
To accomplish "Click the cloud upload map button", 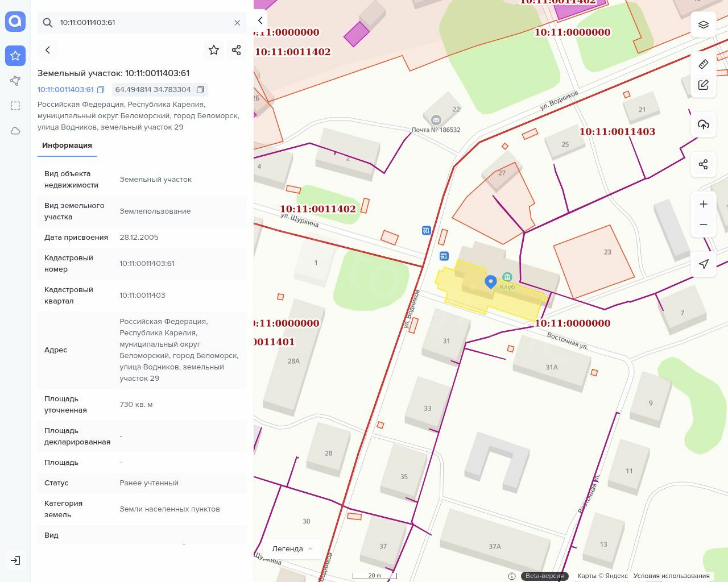I will pos(703,124).
